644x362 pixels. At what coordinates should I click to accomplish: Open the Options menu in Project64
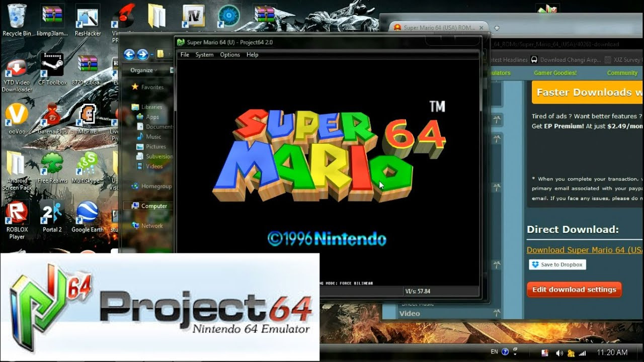(x=230, y=55)
